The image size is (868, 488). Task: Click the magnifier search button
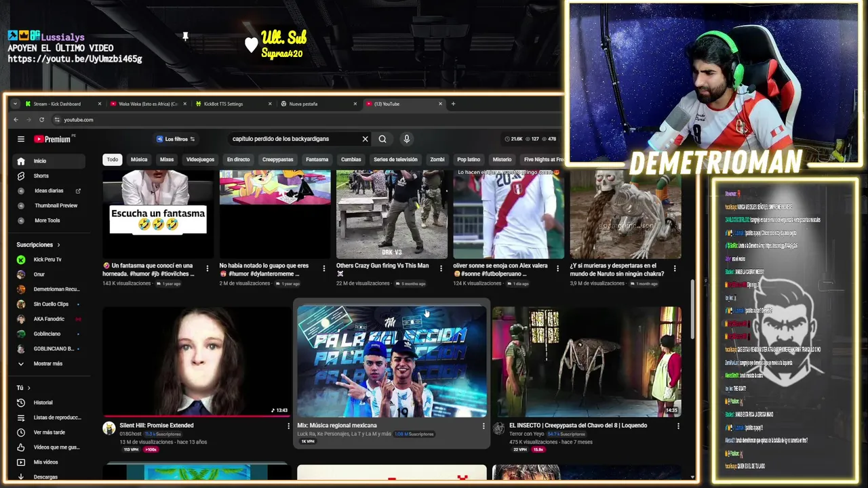(x=382, y=139)
